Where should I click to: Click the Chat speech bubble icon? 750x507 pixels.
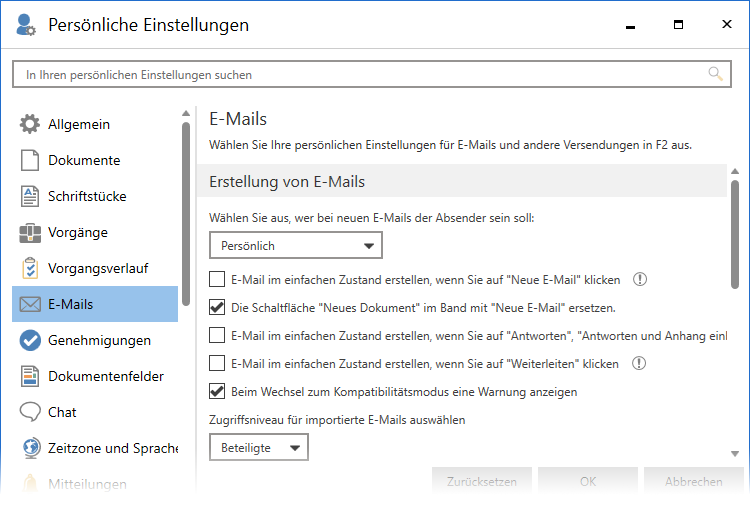(x=30, y=412)
